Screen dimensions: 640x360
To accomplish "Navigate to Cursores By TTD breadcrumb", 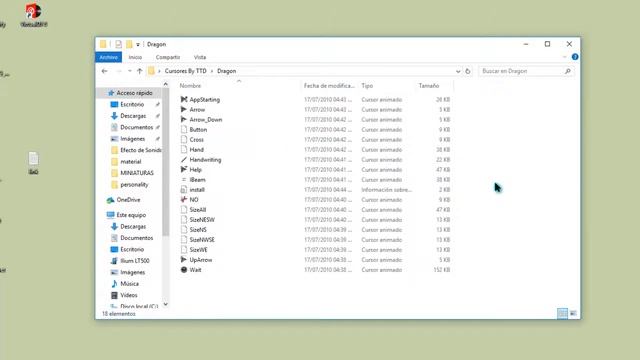I will (186, 71).
